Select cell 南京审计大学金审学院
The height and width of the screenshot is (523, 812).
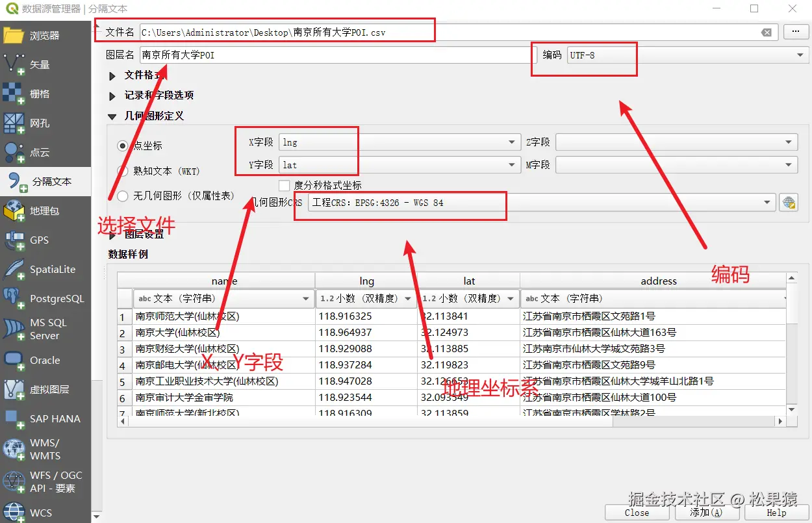(223, 397)
